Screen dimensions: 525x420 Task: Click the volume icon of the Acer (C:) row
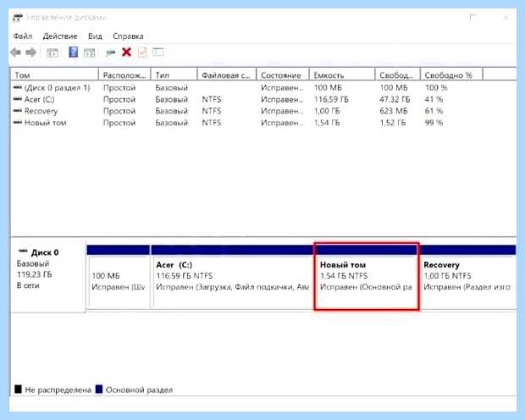[x=18, y=99]
